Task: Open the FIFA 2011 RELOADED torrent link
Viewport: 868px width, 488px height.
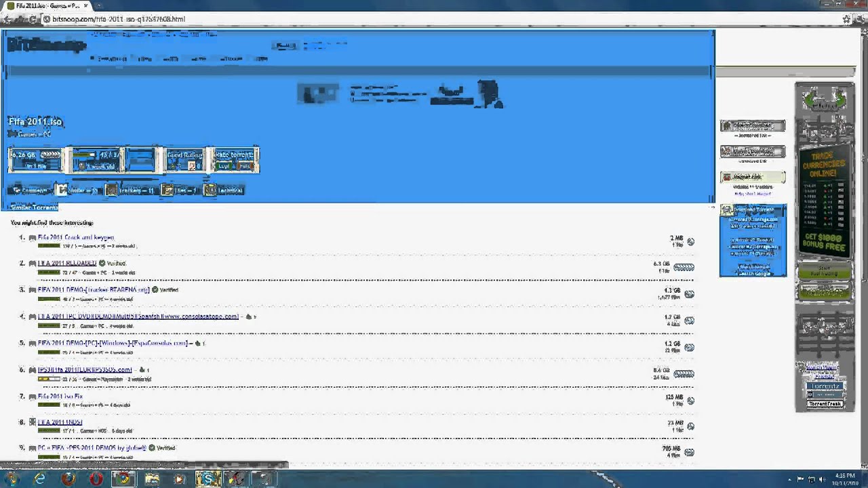Action: click(x=67, y=263)
